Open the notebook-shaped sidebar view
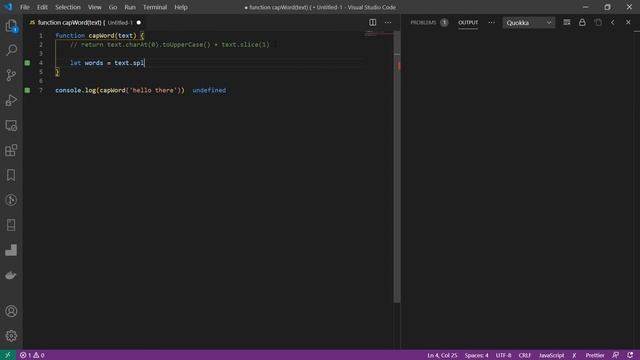 point(11,225)
